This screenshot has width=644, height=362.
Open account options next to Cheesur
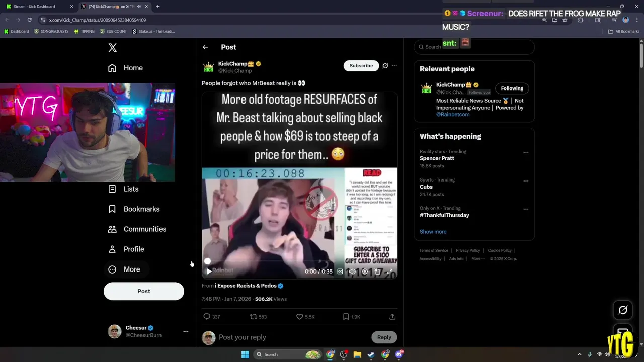pyautogui.click(x=186, y=331)
